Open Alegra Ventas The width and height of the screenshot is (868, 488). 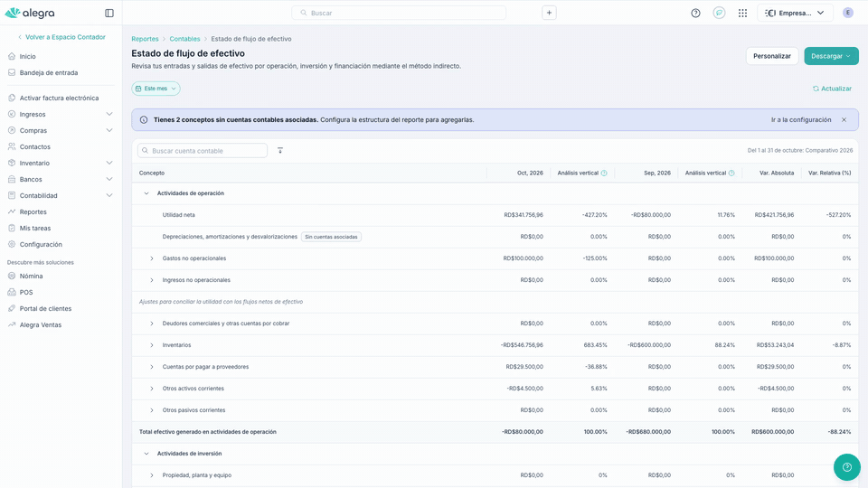41,324
